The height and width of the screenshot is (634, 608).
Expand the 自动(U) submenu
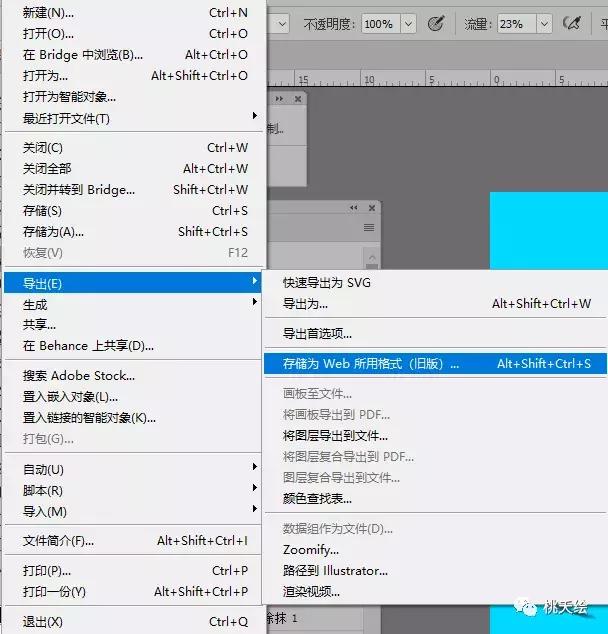pyautogui.click(x=133, y=469)
